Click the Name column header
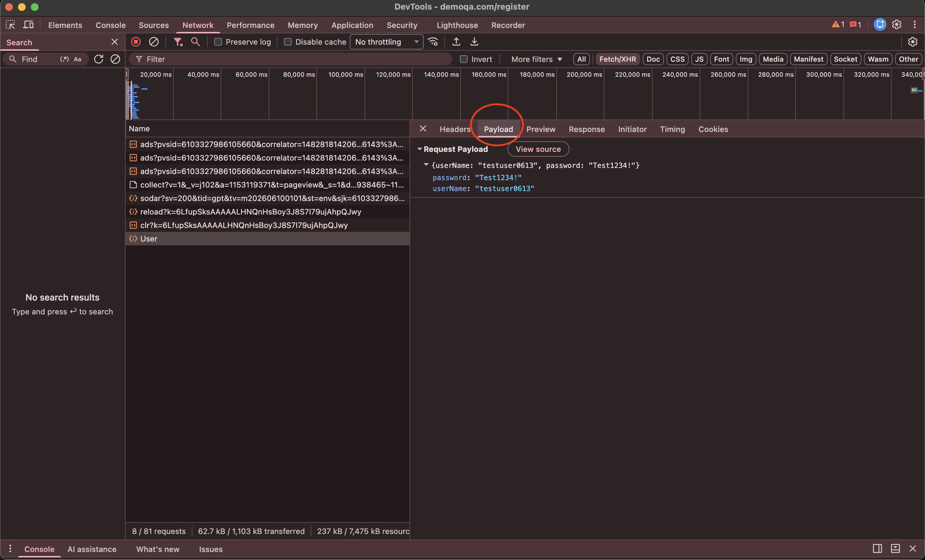The height and width of the screenshot is (560, 925). point(267,128)
